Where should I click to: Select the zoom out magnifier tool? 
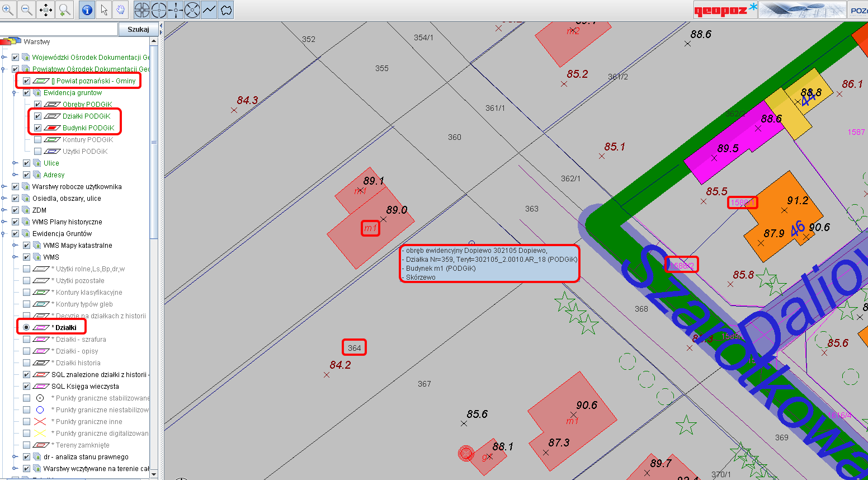(26, 10)
